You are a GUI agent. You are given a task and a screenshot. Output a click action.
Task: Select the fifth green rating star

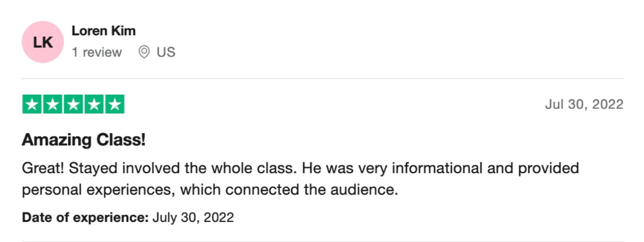tap(115, 104)
